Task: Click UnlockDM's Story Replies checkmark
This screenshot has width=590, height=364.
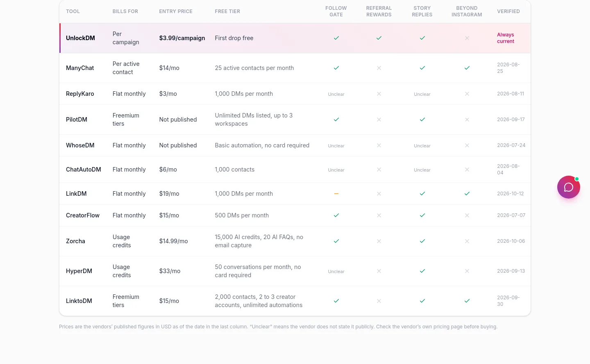Action: pyautogui.click(x=422, y=38)
